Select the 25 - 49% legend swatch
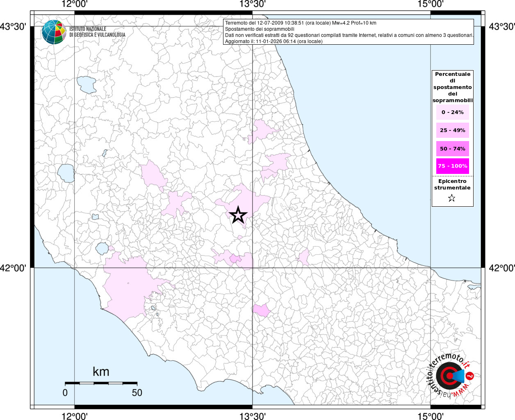This screenshot has width=515, height=420. (x=452, y=130)
